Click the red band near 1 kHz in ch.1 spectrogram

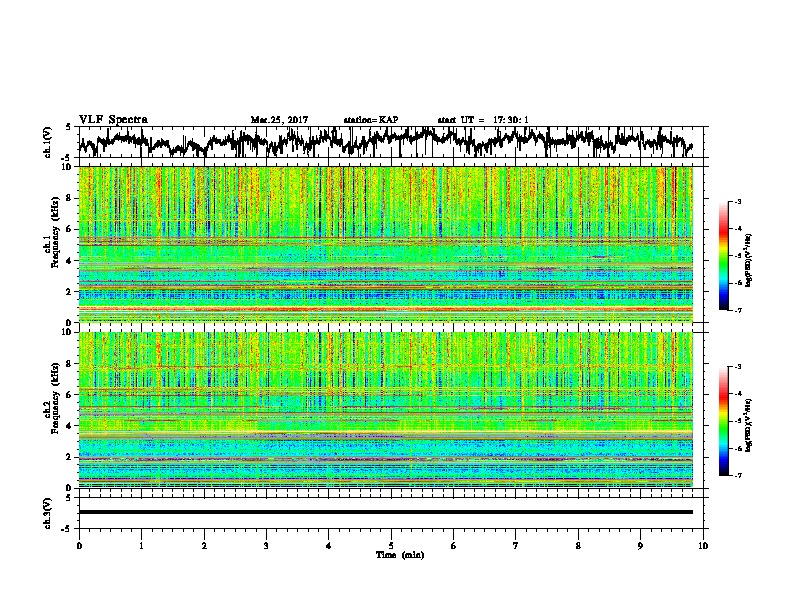(x=385, y=309)
